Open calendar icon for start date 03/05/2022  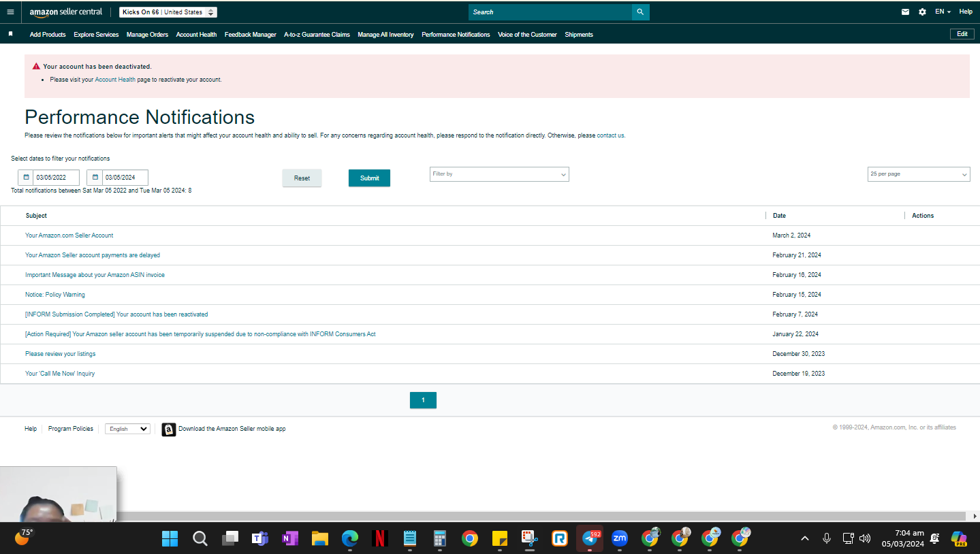[27, 178]
